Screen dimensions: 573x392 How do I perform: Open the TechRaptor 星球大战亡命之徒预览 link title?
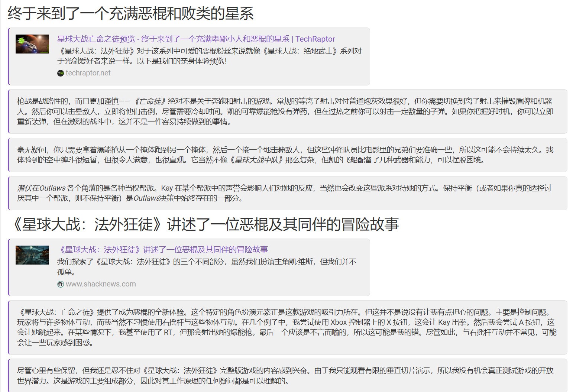coord(196,39)
